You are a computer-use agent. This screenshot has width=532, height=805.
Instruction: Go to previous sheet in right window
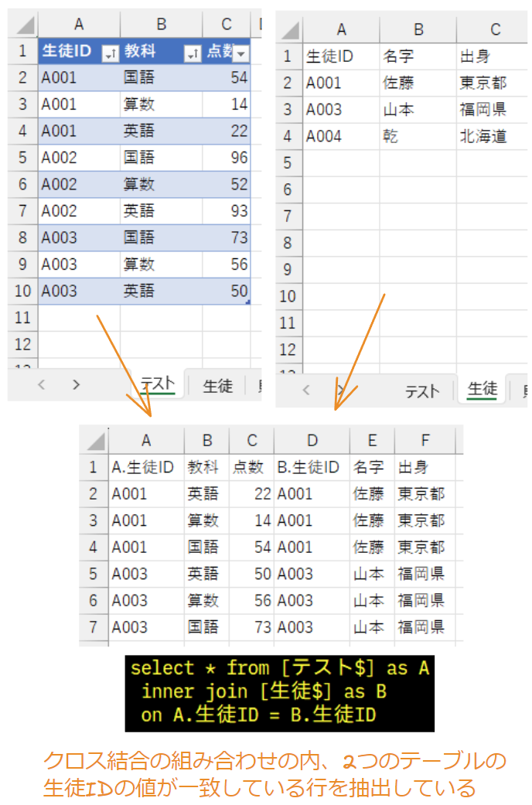click(306, 390)
